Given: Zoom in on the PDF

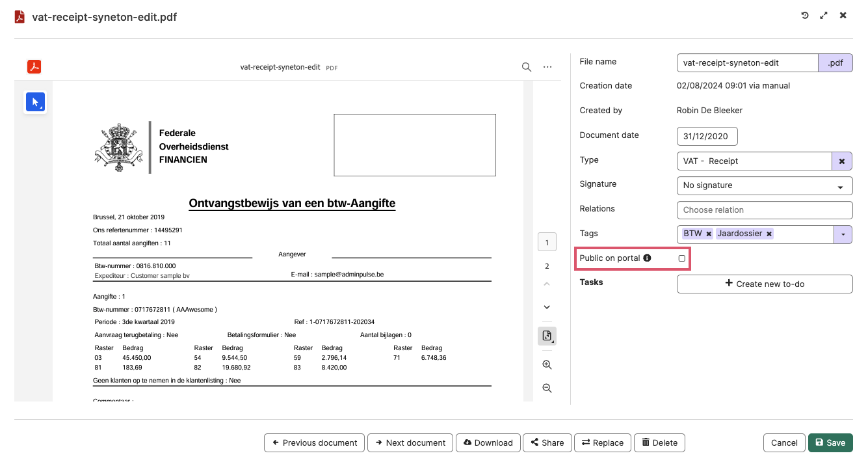Looking at the screenshot, I should (547, 365).
